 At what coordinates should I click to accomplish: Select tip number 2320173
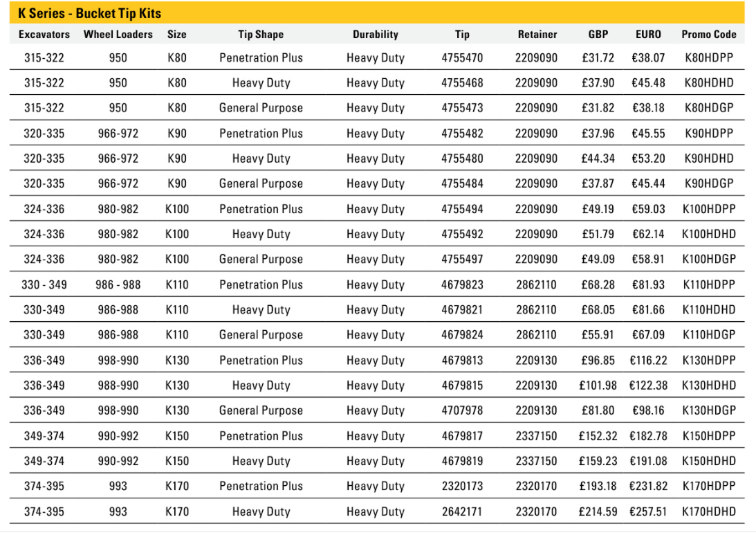click(462, 486)
